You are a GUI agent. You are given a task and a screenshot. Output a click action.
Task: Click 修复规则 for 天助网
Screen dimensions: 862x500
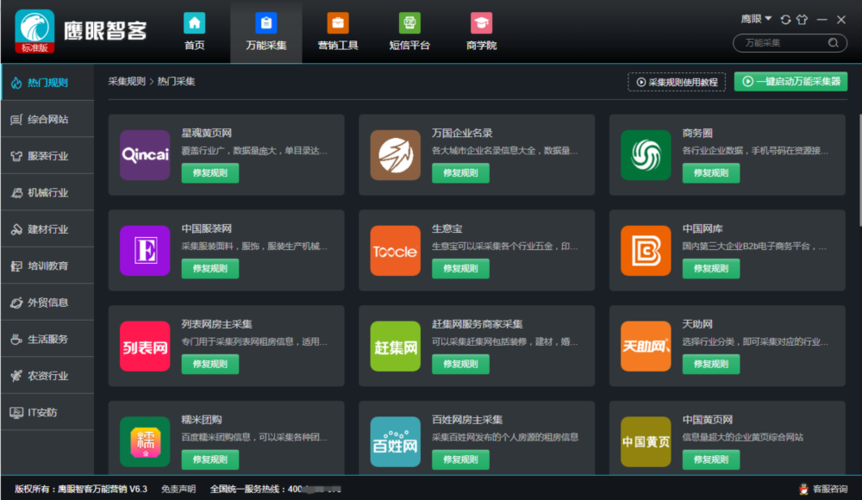coord(711,364)
